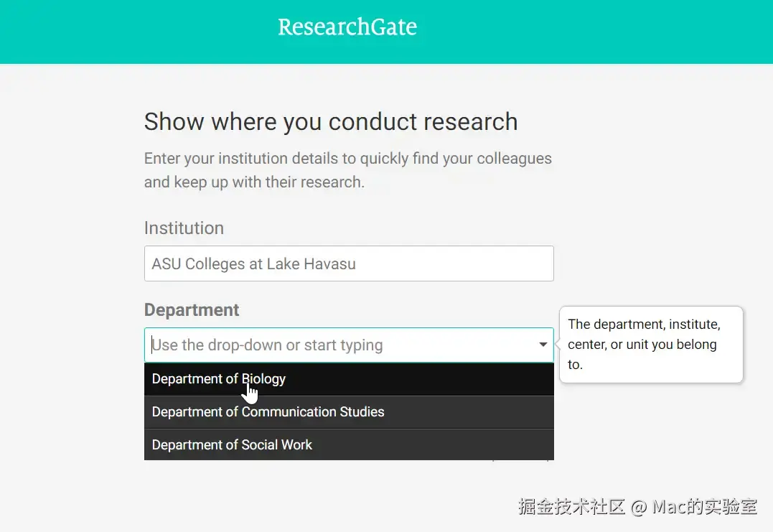The width and height of the screenshot is (773, 532).
Task: Click 'Use the drop-down or start typing' placeholder
Action: tap(267, 345)
